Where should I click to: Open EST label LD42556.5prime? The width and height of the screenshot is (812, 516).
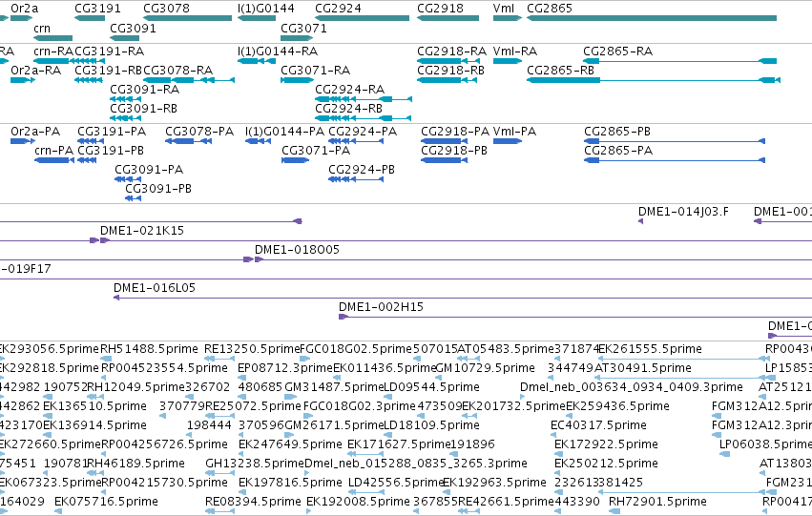397,482
